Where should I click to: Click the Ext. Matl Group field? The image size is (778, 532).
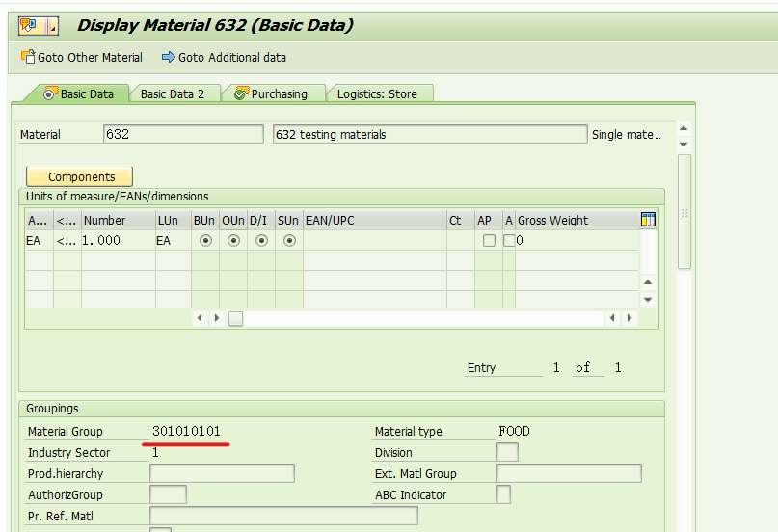coord(569,473)
